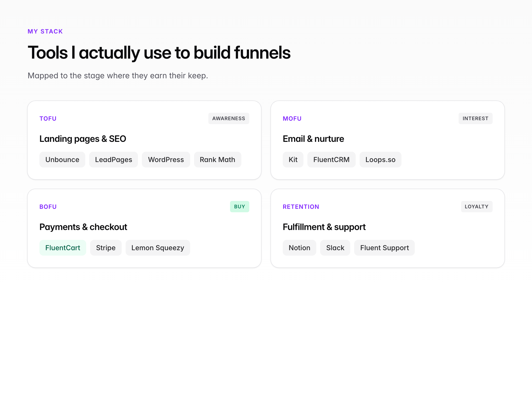532x394 pixels.
Task: Click the BOFU stage label
Action: [x=48, y=207]
